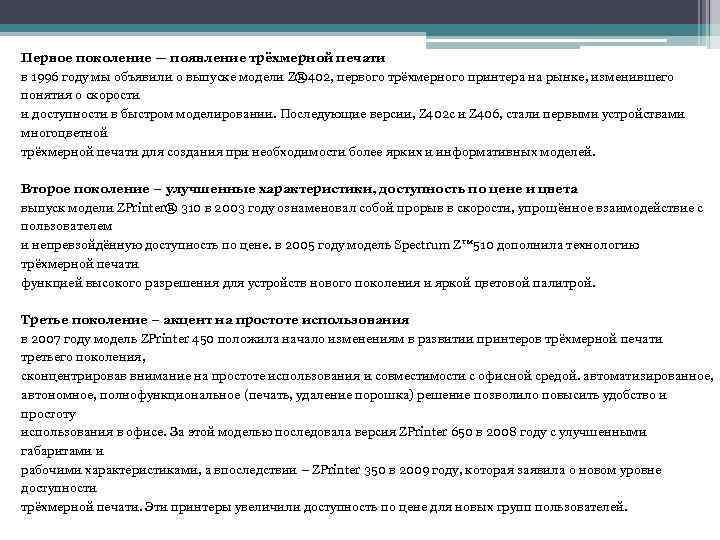Click the line 'трёхмерной печати. Эти принтеры увеличили'
Image resolution: width=720 pixels, height=540 pixels.
click(324, 507)
